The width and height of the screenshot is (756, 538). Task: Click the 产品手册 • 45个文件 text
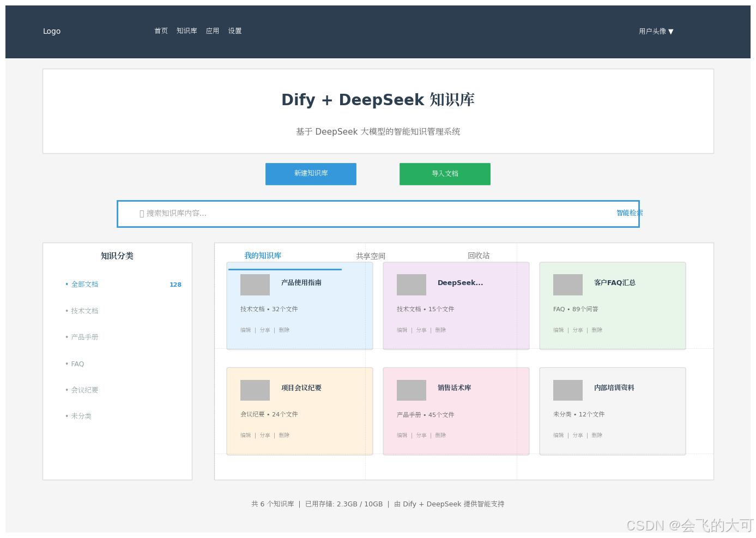[x=426, y=415]
